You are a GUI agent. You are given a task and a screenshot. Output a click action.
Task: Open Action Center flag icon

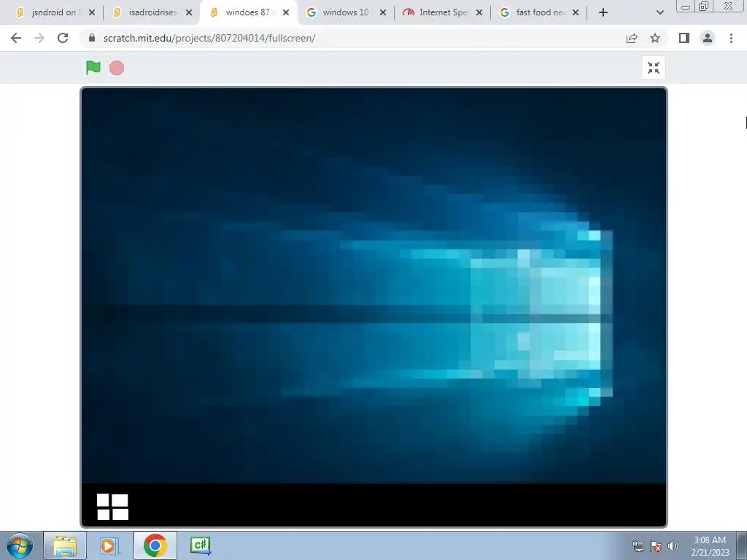tap(656, 546)
